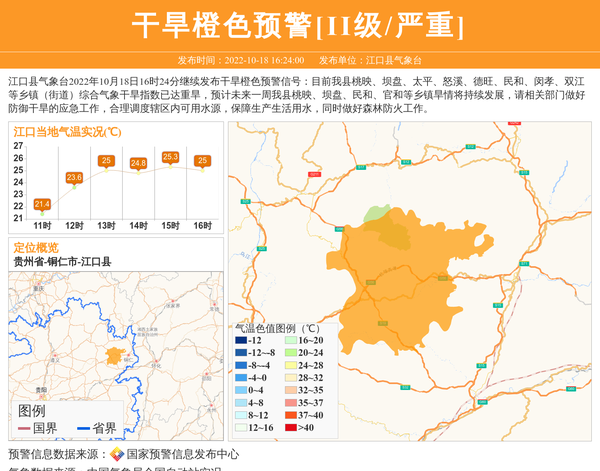
Task: Click the 32~35 legend color swatch
Action: point(288,391)
